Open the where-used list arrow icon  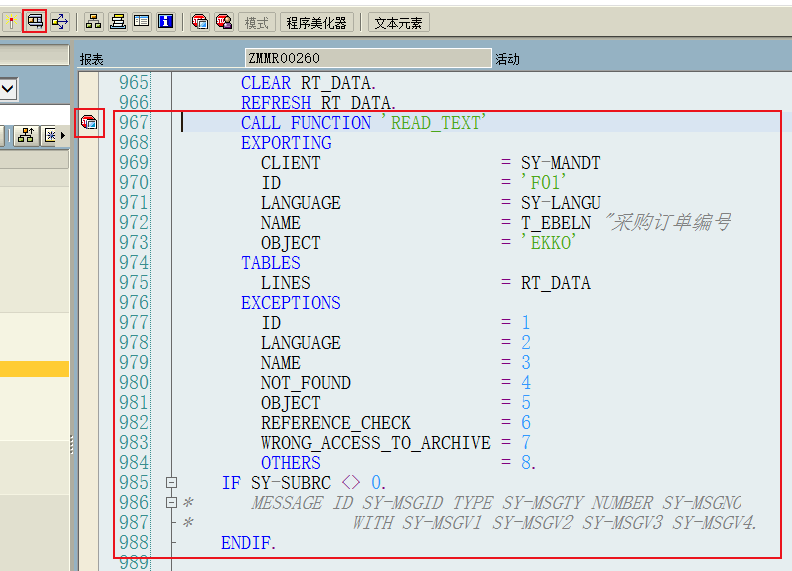(x=60, y=22)
